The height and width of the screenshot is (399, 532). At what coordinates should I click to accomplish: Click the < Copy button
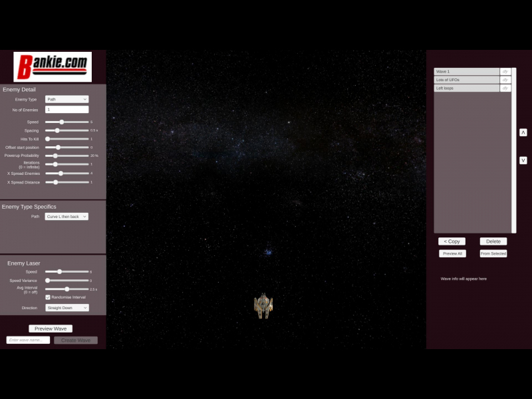(452, 241)
